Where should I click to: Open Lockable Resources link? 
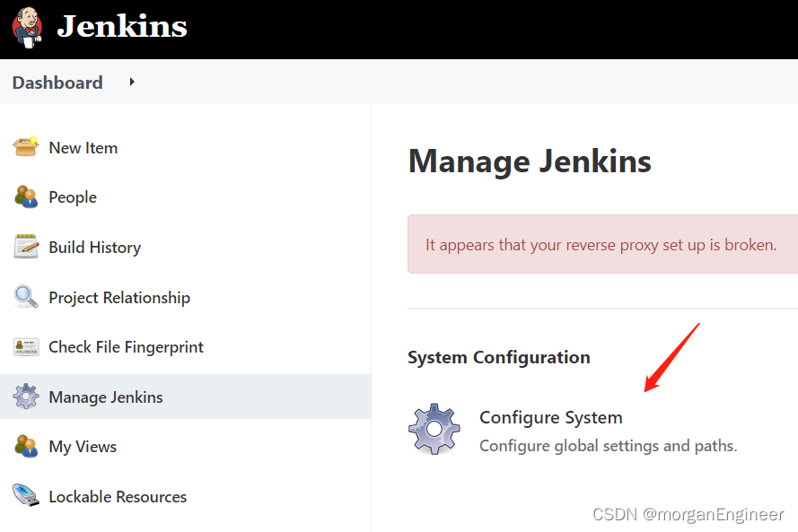click(x=118, y=497)
